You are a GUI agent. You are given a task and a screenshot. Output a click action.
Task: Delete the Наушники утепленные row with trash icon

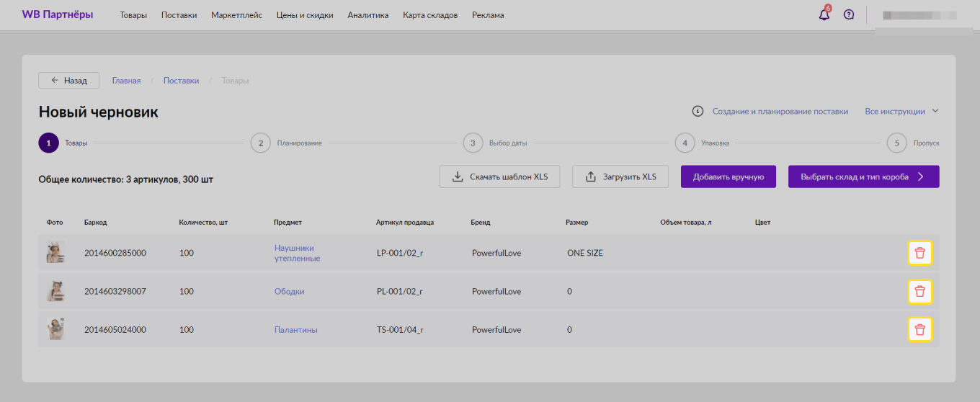coord(919,253)
